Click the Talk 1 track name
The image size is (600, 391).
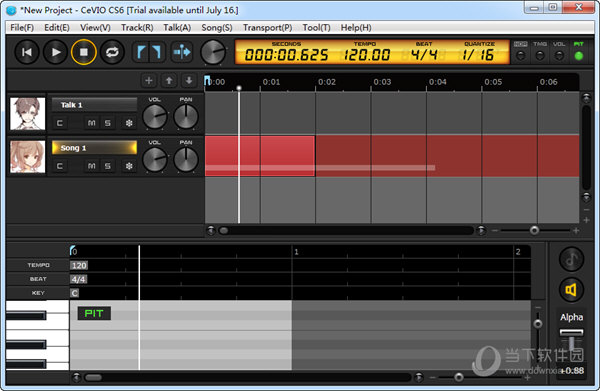[94, 105]
